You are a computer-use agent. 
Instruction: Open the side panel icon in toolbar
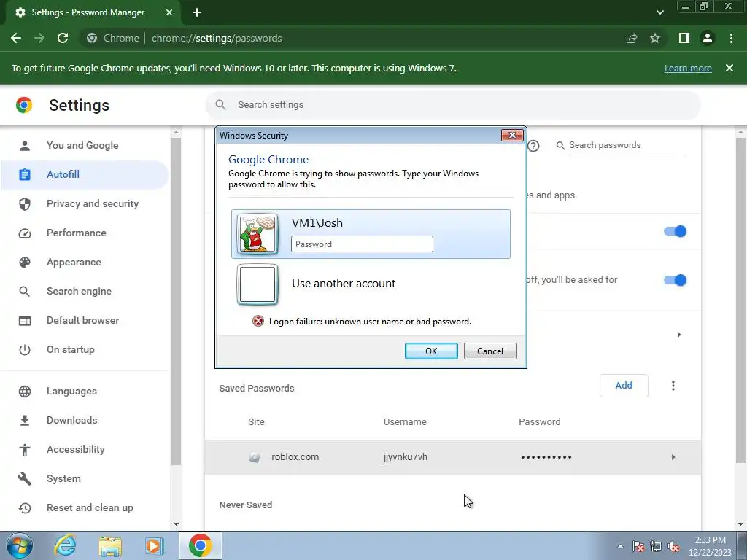684,38
